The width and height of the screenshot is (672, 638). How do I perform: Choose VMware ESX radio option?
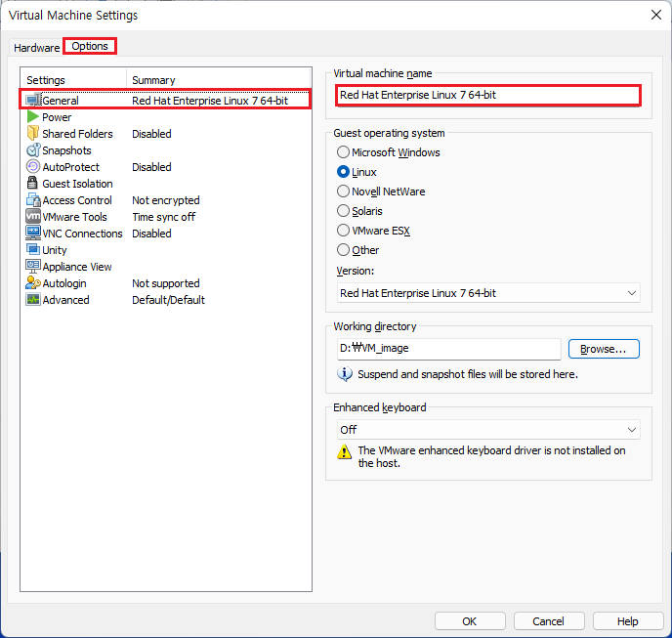pyautogui.click(x=343, y=231)
